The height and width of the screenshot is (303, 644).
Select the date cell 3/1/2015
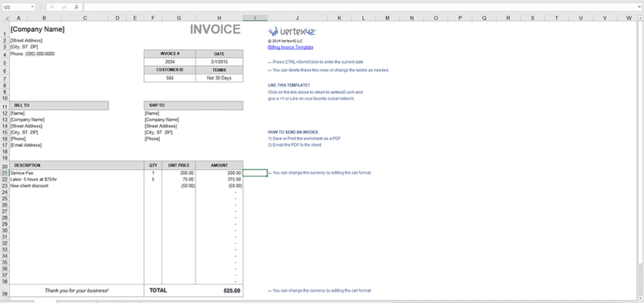point(219,61)
